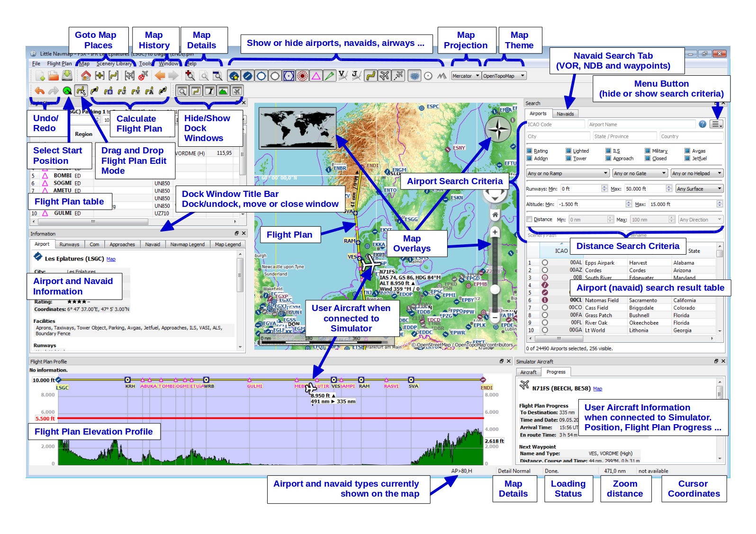Click the Runways Min spinner arrows
This screenshot has width=756, height=534.
click(x=604, y=188)
